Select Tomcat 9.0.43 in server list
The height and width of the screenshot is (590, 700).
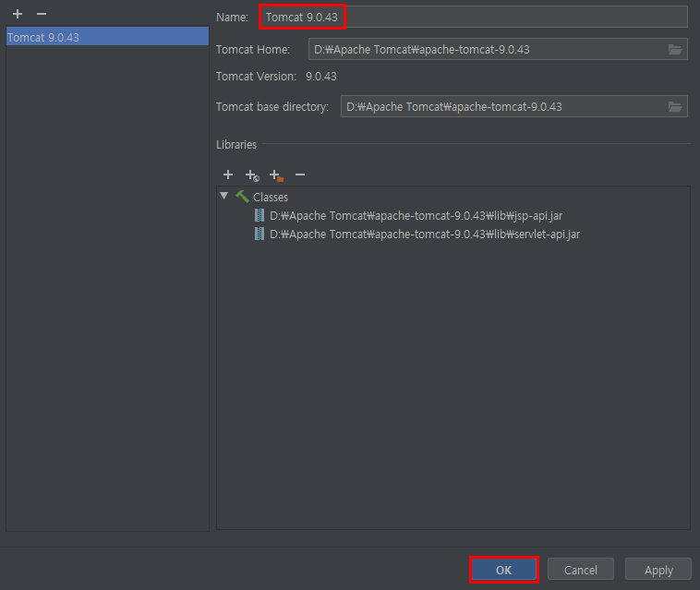107,37
